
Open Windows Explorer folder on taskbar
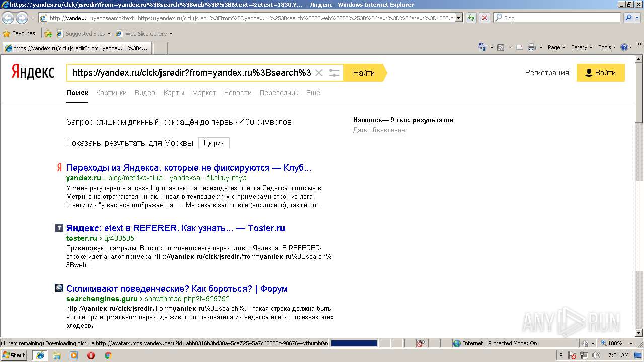click(x=57, y=355)
